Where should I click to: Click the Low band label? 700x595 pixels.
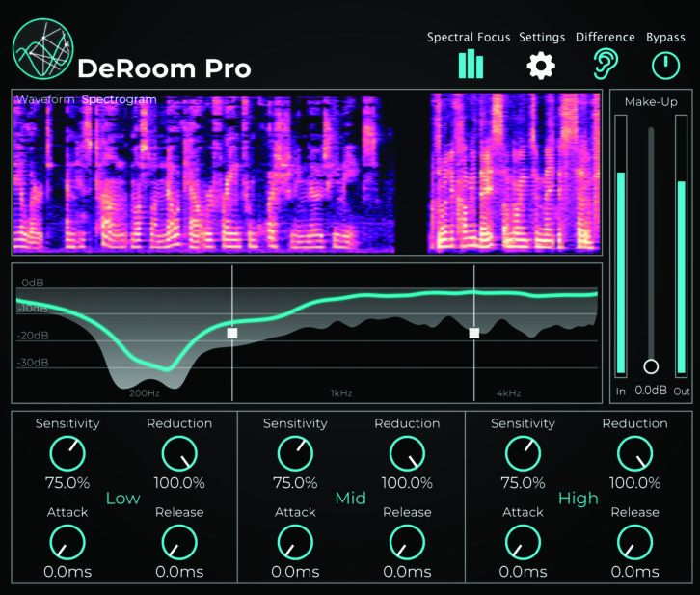point(123,499)
